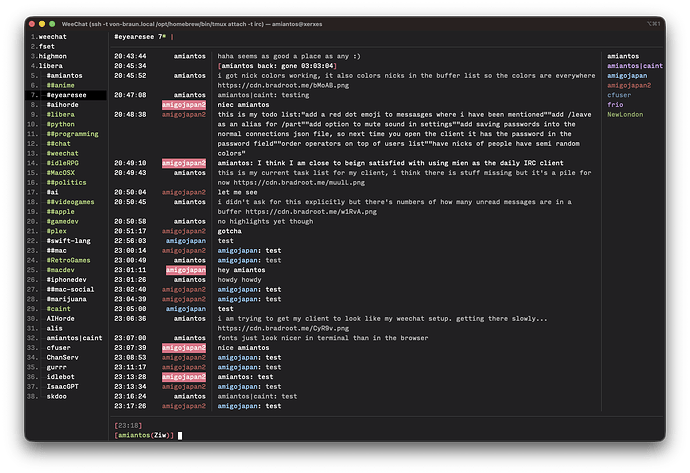Select cfuser in the nick list

coord(619,95)
